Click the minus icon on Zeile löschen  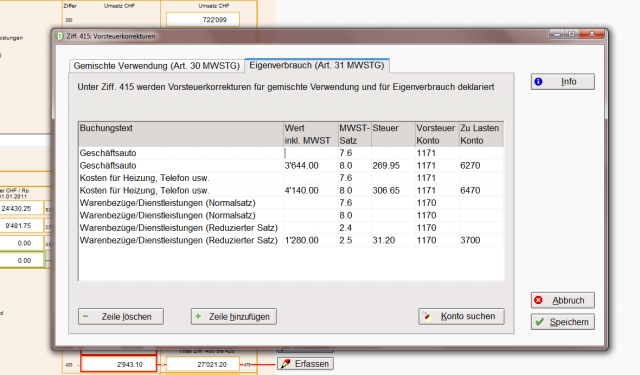point(86,316)
